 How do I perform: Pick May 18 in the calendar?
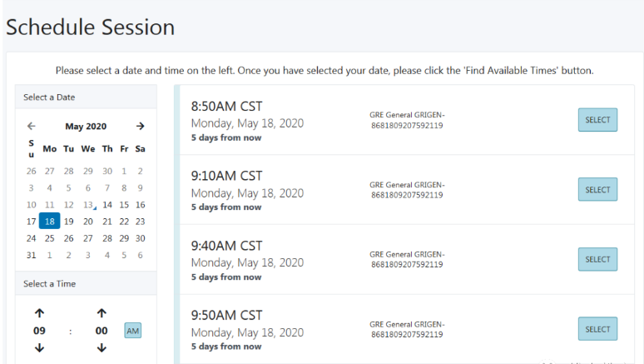pos(50,221)
